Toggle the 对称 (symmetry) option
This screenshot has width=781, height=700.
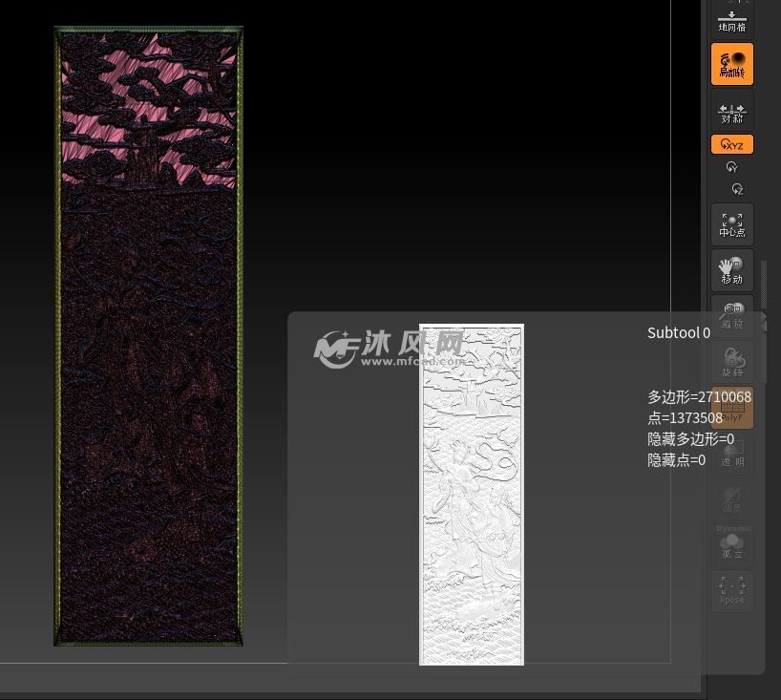point(732,113)
